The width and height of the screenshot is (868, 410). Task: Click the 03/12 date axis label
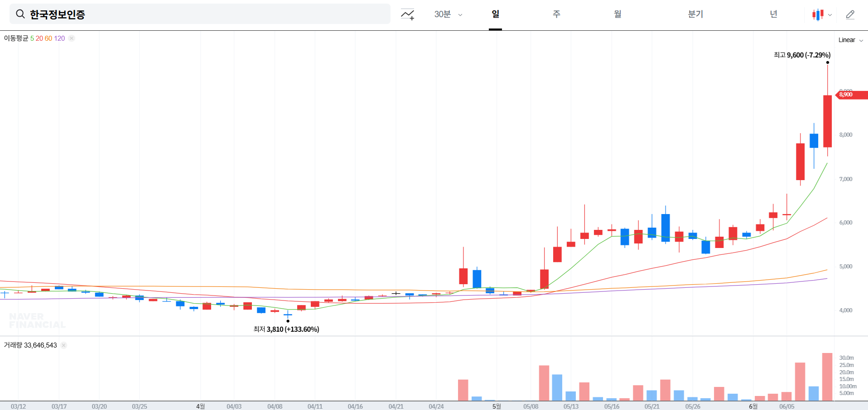coord(19,406)
